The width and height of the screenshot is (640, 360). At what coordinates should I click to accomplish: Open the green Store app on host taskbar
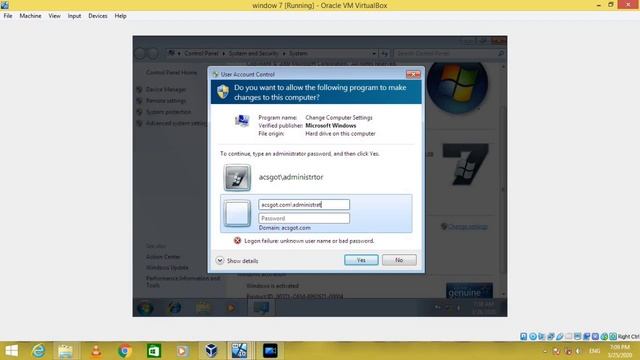coord(154,351)
